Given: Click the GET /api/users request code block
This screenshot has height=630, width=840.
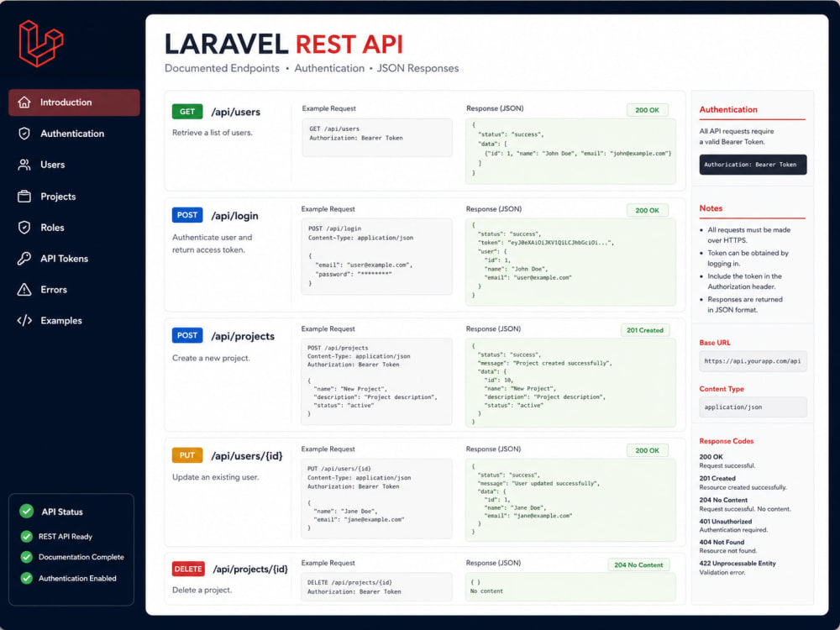Looking at the screenshot, I should (377, 138).
